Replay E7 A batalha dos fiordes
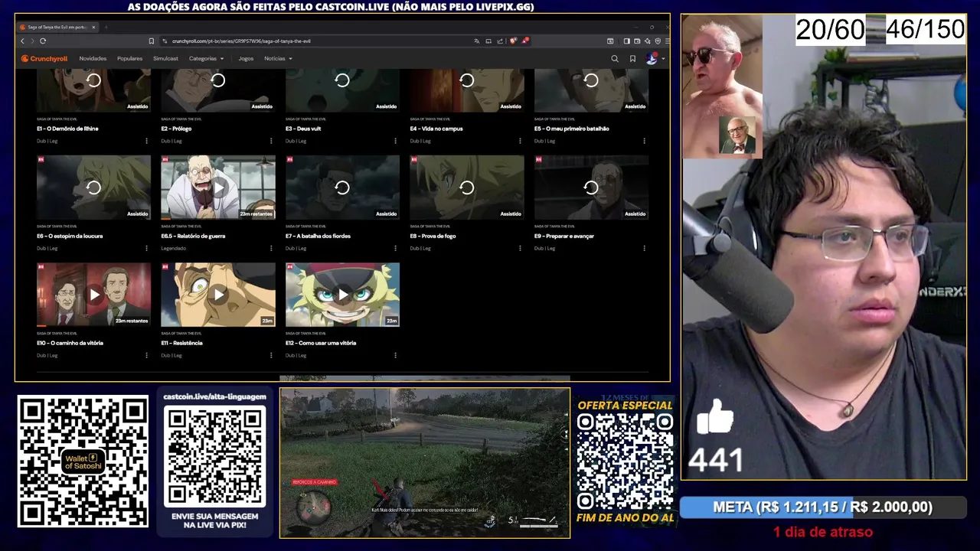The height and width of the screenshot is (551, 980). (342, 187)
